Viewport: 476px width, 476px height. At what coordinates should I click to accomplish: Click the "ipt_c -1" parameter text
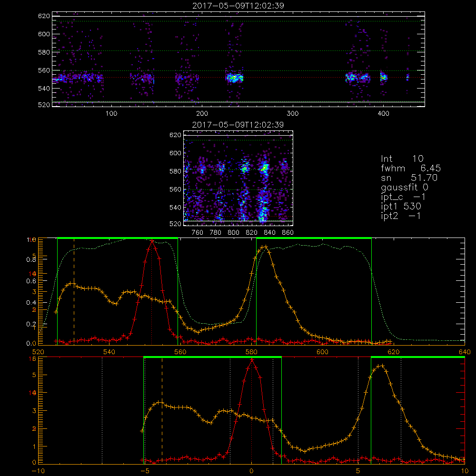[403, 197]
